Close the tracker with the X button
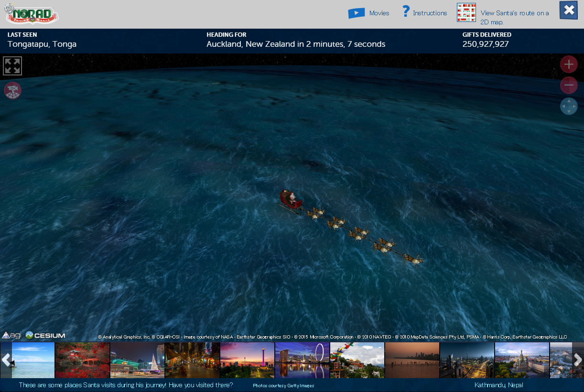Viewport: 584px width, 392px height. (569, 10)
